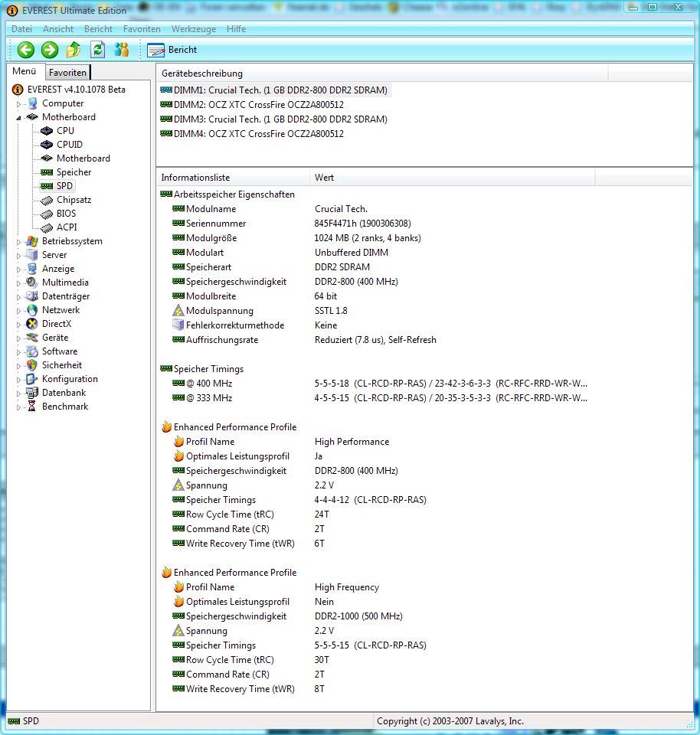Select the SPD tree item
Image resolution: width=700 pixels, height=735 pixels.
point(57,186)
